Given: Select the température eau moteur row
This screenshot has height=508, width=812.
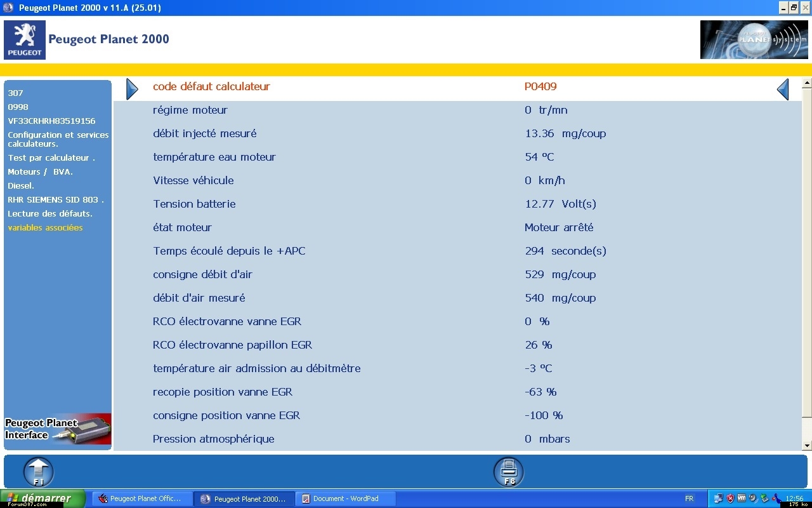Looking at the screenshot, I should pyautogui.click(x=457, y=157).
